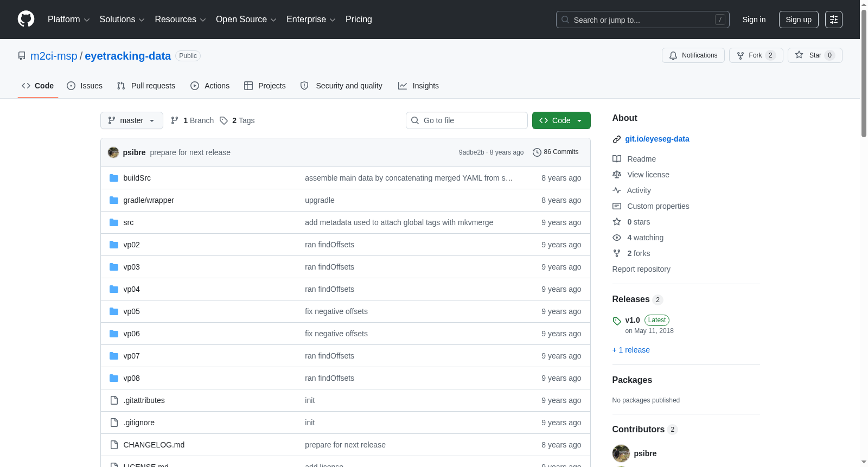
Task: Click the Sign in link
Action: (754, 20)
